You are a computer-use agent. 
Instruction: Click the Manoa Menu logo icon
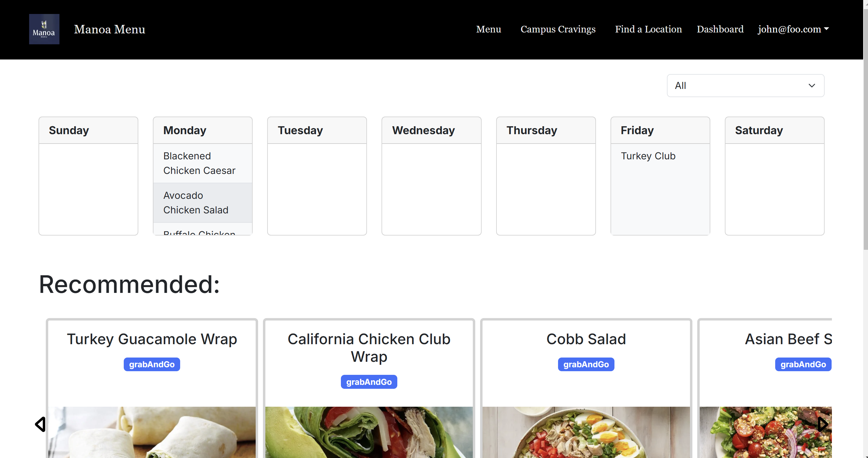coord(44,29)
